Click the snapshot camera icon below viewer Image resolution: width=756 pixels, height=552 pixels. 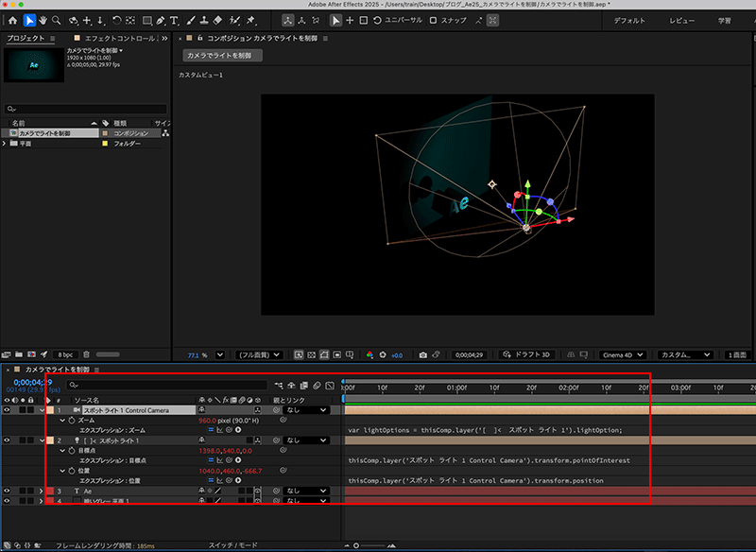(422, 354)
